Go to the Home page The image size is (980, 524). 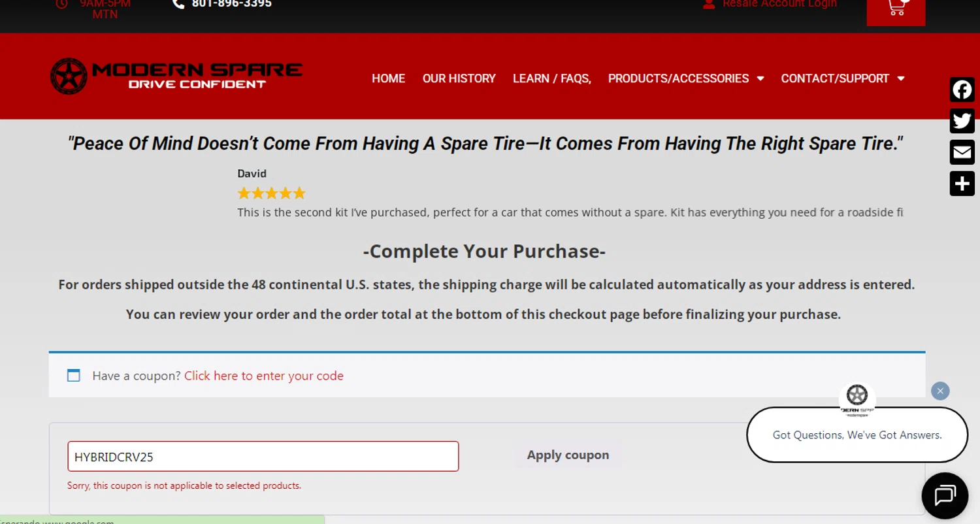point(389,78)
